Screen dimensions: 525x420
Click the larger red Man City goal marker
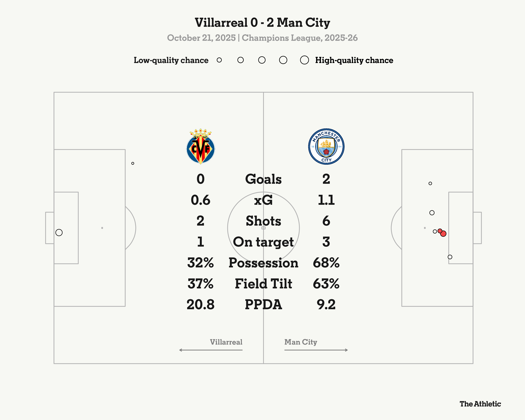tap(443, 234)
